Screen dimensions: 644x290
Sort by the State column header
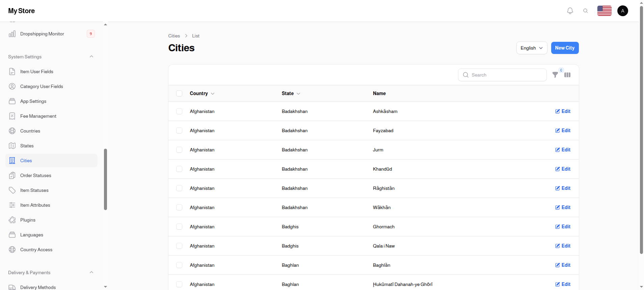(x=291, y=93)
